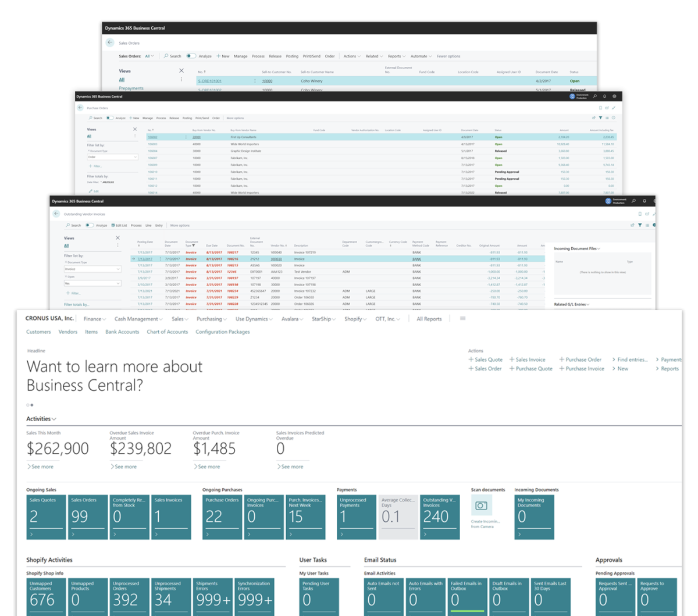Viewport: 698px width, 616px height.
Task: Open the Purchasing menu
Action: pos(212,319)
